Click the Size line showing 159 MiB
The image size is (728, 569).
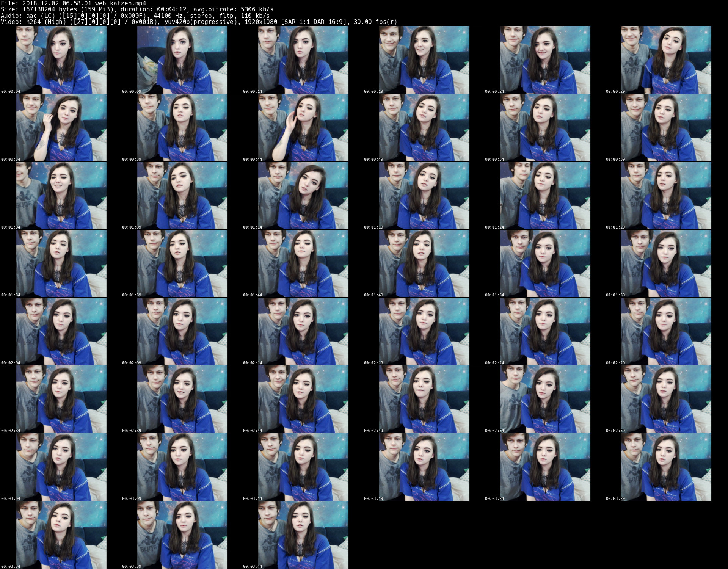(x=137, y=9)
